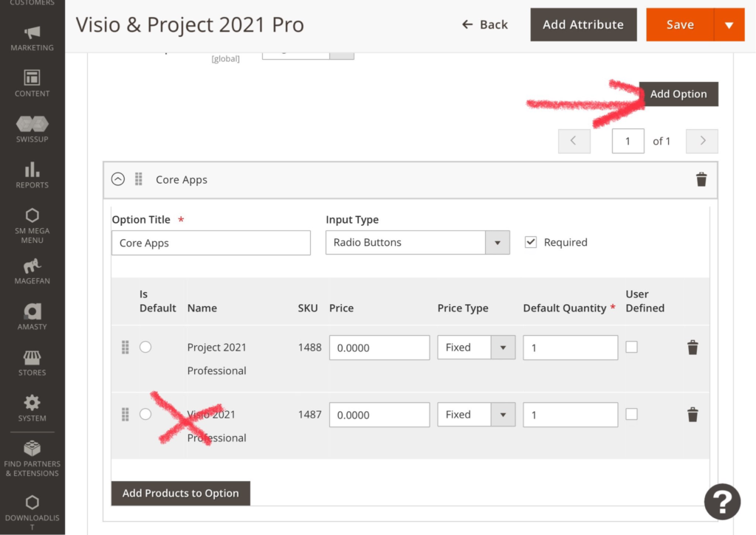Open the Input Type Radio Buttons dropdown

(417, 243)
